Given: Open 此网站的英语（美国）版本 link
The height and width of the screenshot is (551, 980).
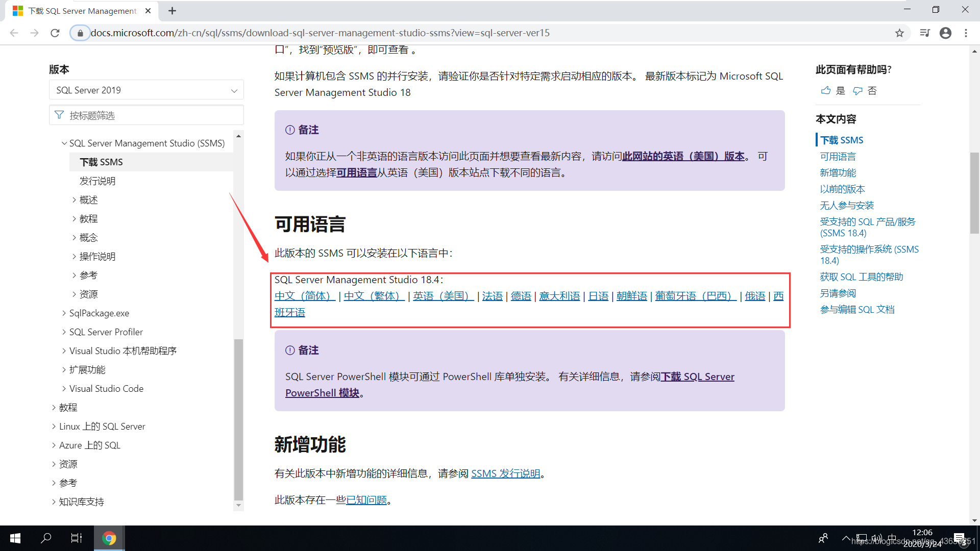Looking at the screenshot, I should click(x=683, y=157).
